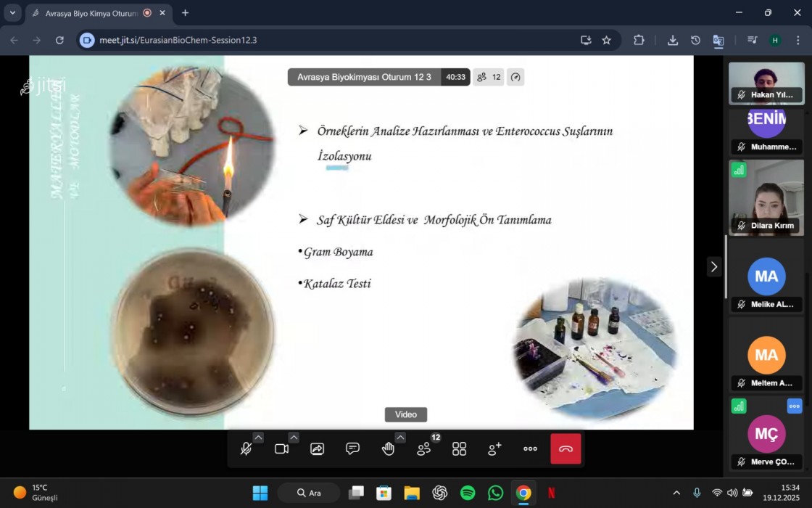
Task: Toggle the camera on or off
Action: click(x=281, y=449)
